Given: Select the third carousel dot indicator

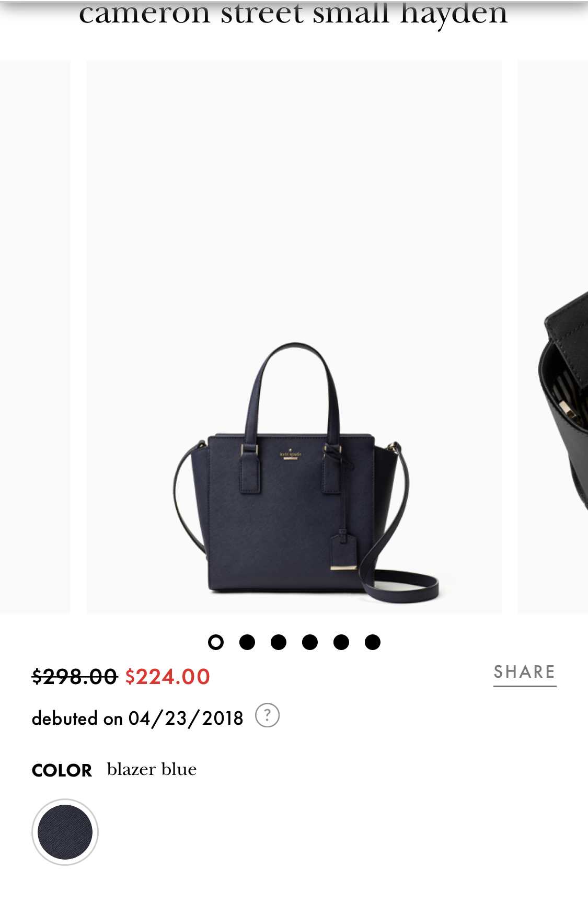Looking at the screenshot, I should coord(278,642).
